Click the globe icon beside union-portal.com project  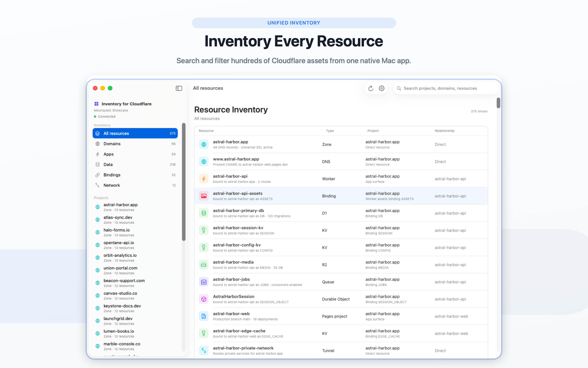tap(97, 270)
